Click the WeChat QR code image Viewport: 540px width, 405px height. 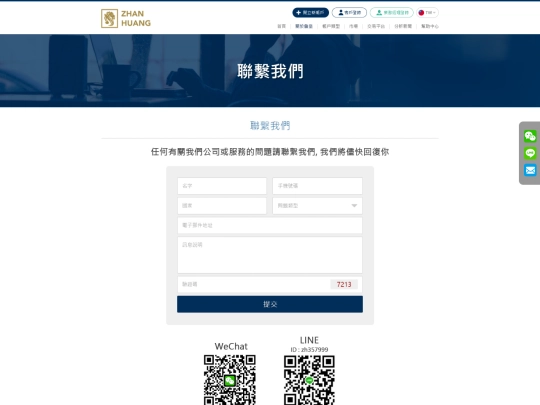(230, 380)
